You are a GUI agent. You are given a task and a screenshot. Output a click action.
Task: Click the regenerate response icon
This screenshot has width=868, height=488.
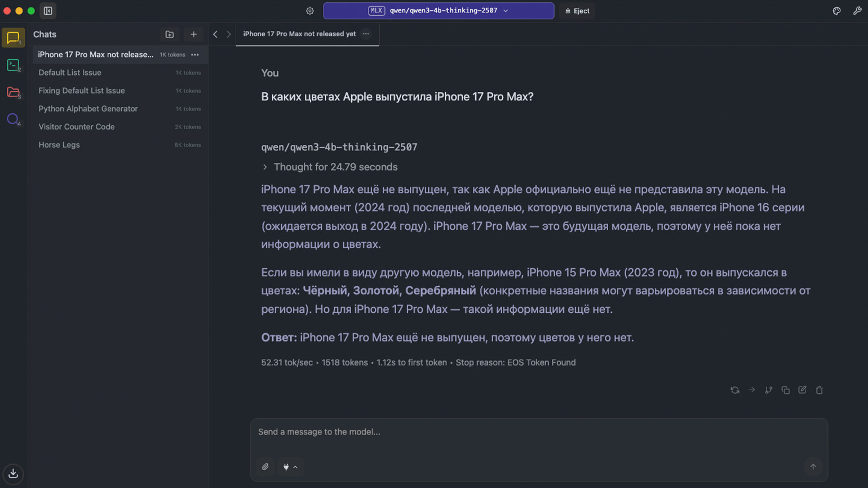735,390
